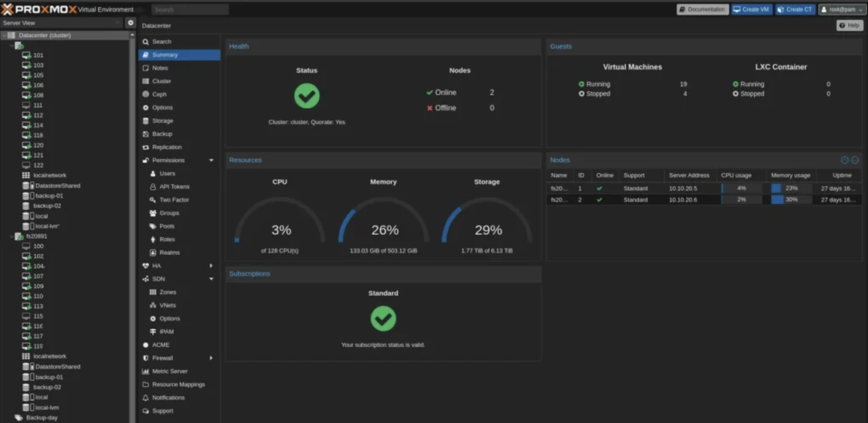
Task: Click the Two Factor key icon
Action: coord(153,200)
